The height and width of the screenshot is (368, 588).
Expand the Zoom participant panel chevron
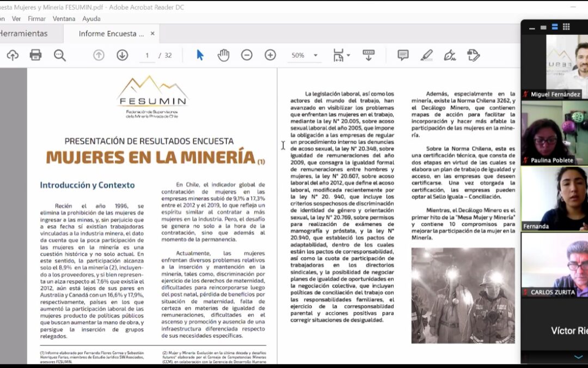coord(578,357)
